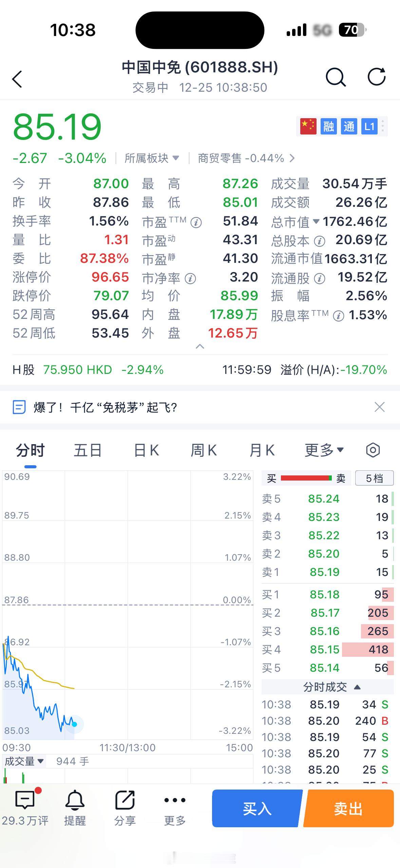Refresh the quote data

[x=377, y=77]
